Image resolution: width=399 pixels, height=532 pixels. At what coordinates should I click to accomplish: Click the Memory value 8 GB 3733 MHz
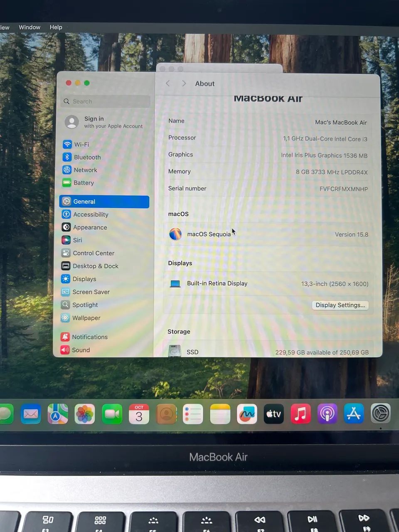click(332, 172)
